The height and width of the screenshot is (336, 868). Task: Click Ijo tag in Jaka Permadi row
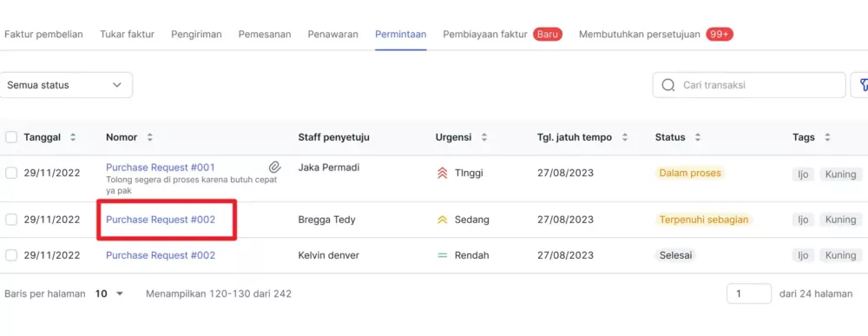click(803, 175)
